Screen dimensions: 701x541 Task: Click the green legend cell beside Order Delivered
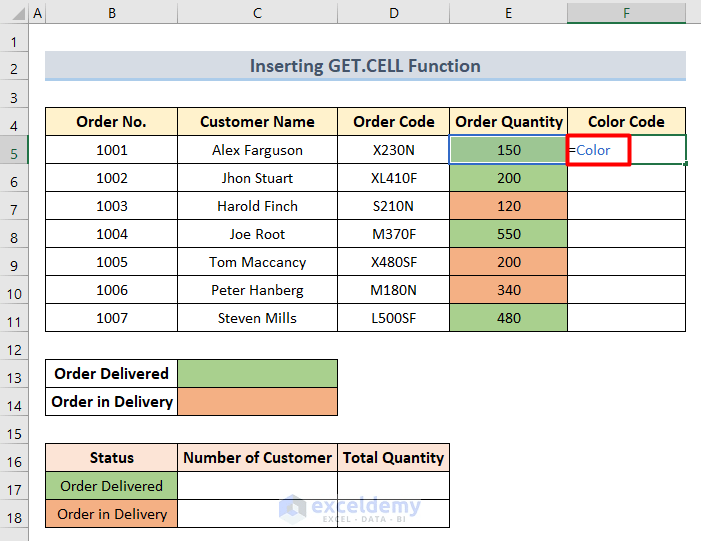point(257,374)
